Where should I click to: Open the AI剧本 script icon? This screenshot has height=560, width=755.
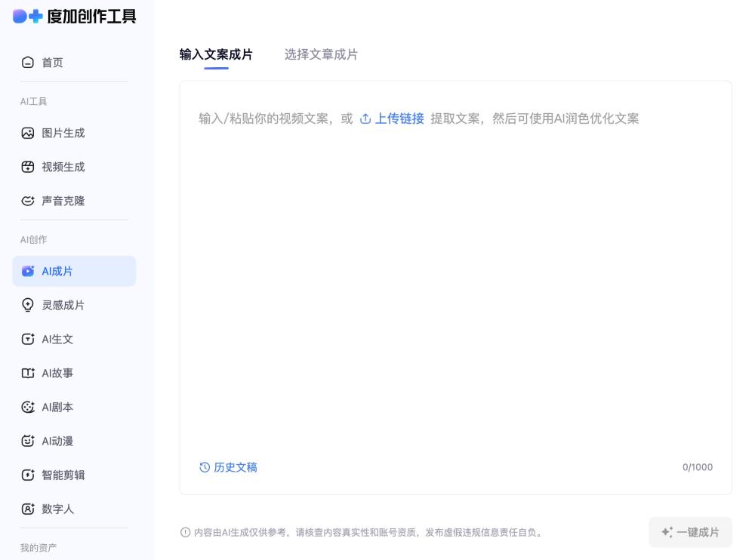tap(28, 407)
